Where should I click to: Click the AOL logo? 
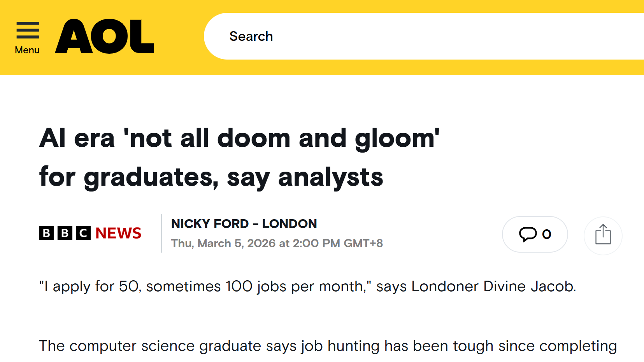click(104, 36)
